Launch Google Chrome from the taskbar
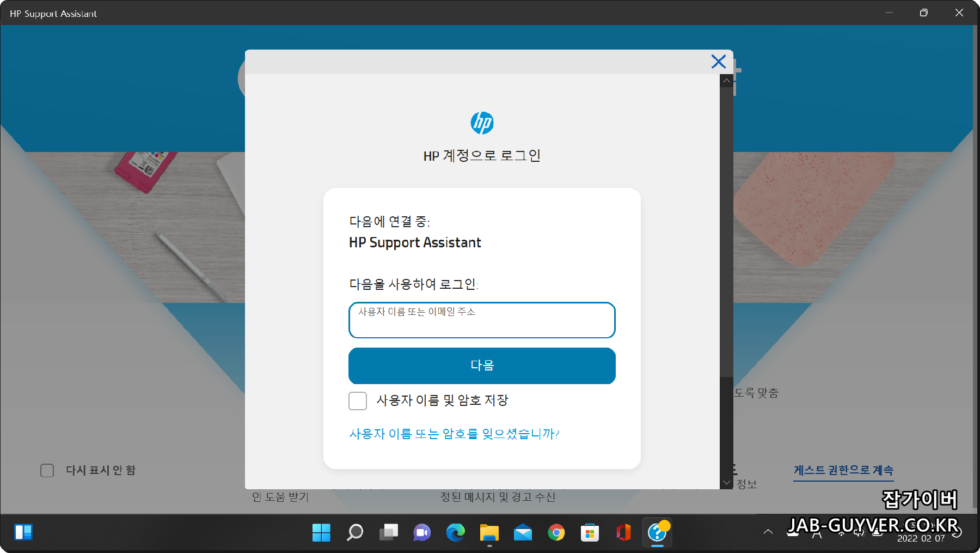The width and height of the screenshot is (980, 553). pos(556,532)
